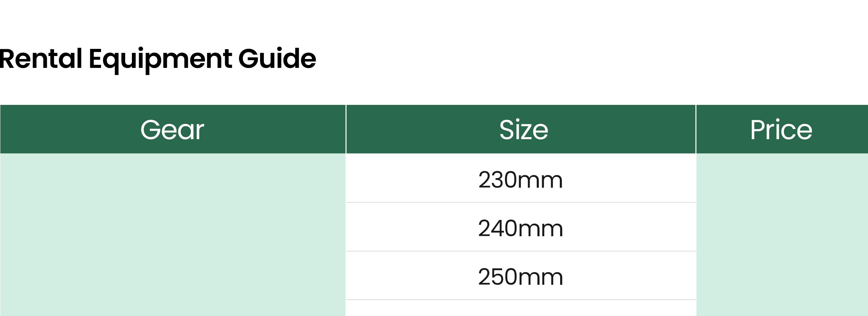The height and width of the screenshot is (316, 868).
Task: Select the word Rental in the title
Action: tap(41, 58)
